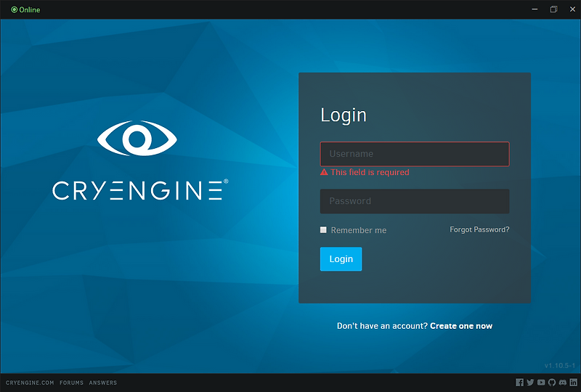Open the ANSWERS footer link

coord(102,383)
